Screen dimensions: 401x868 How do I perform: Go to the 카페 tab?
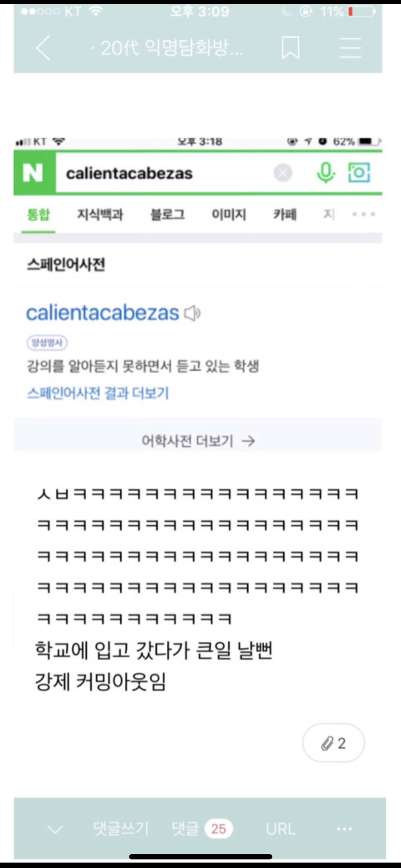285,214
